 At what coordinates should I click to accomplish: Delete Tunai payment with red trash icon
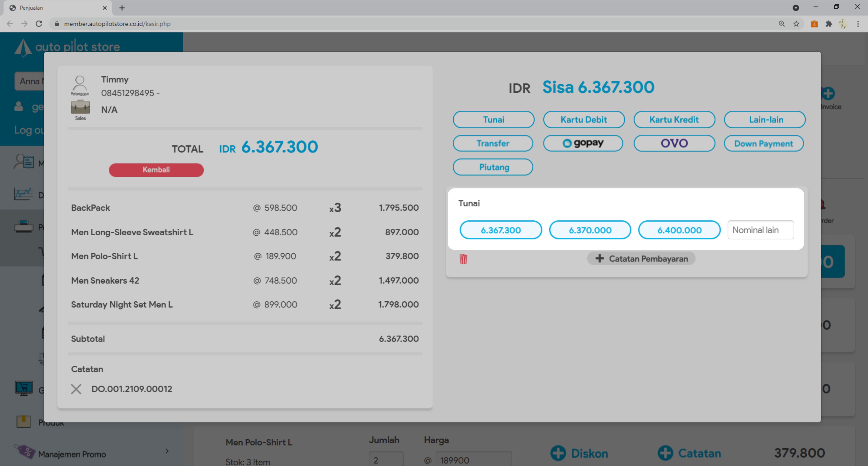tap(463, 259)
